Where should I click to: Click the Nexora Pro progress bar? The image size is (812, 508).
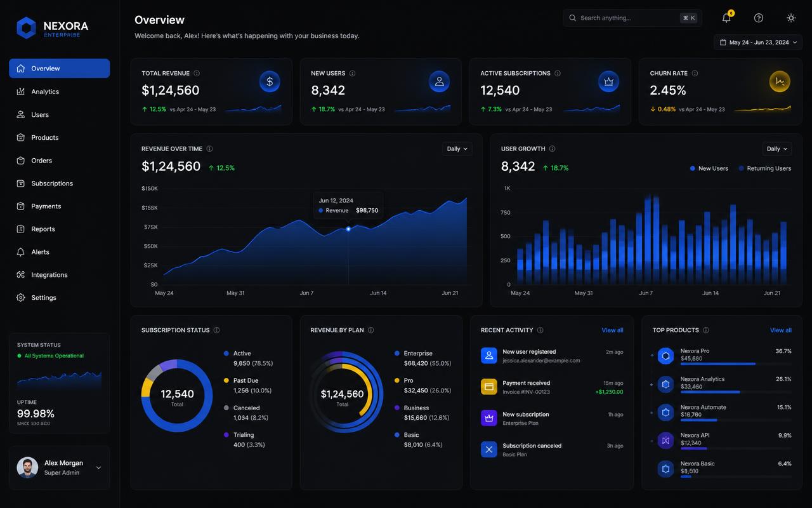(x=736, y=364)
